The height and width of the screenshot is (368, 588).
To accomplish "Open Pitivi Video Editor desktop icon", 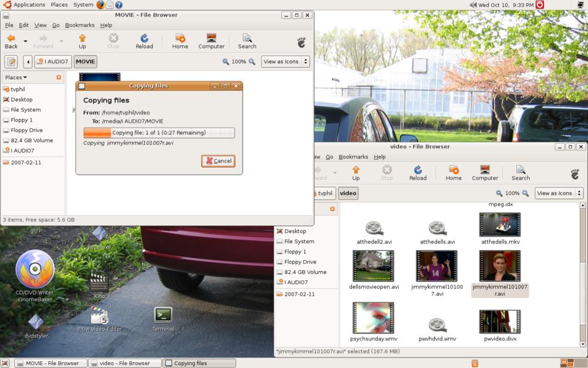I will [x=99, y=318].
